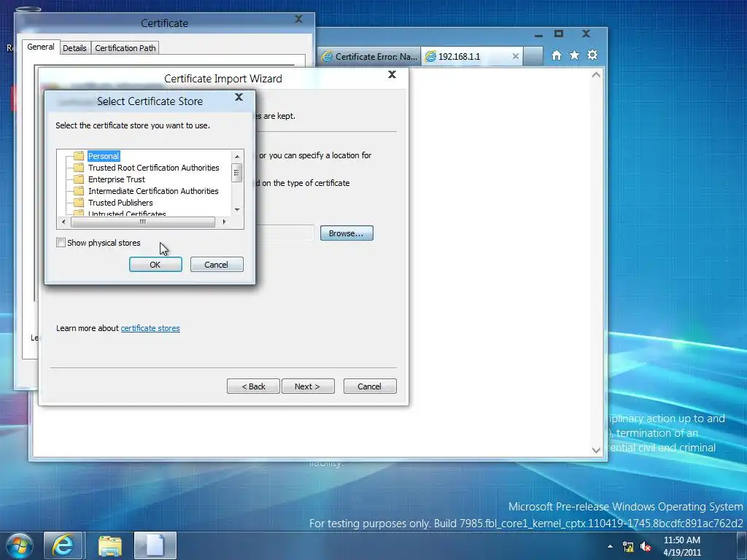Open a new tab in Internet Explorer
Image resolution: width=747 pixels, height=560 pixels.
pyautogui.click(x=533, y=57)
